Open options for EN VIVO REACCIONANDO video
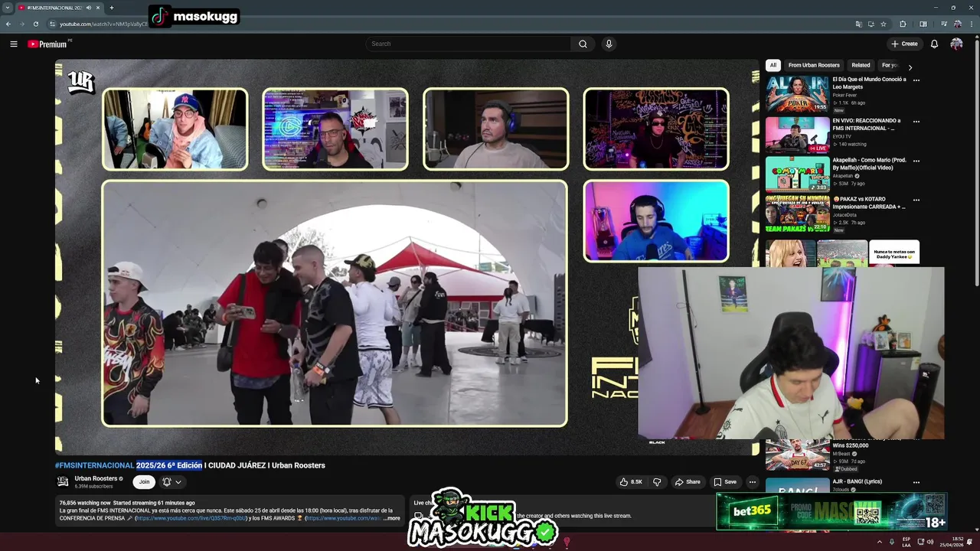 pos(916,121)
